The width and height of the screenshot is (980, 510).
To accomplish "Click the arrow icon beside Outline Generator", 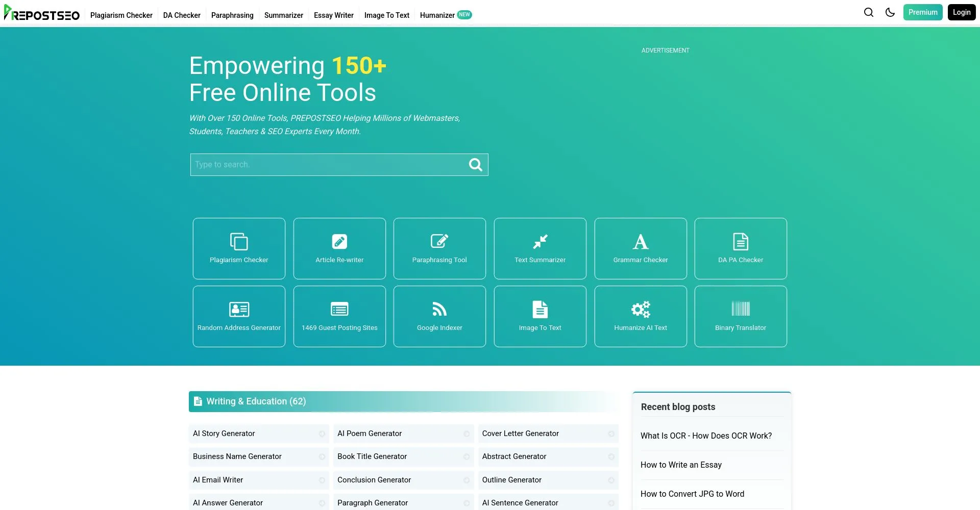I will pos(611,480).
